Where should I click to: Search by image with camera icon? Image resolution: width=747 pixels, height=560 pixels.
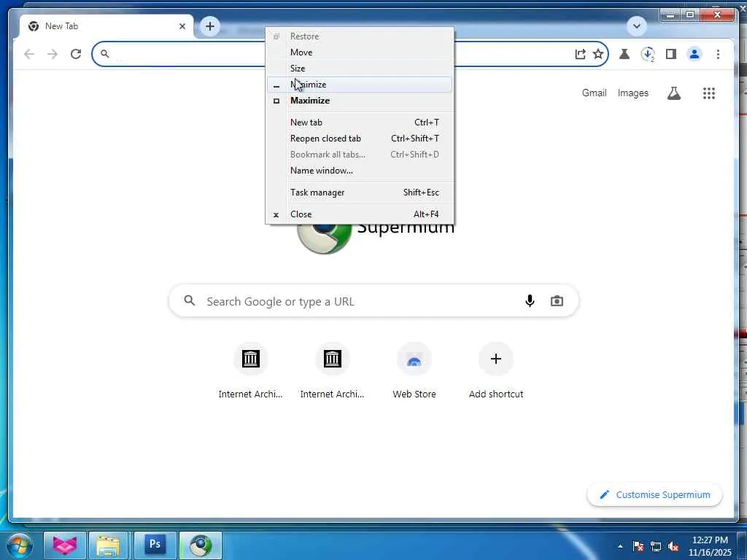click(557, 301)
